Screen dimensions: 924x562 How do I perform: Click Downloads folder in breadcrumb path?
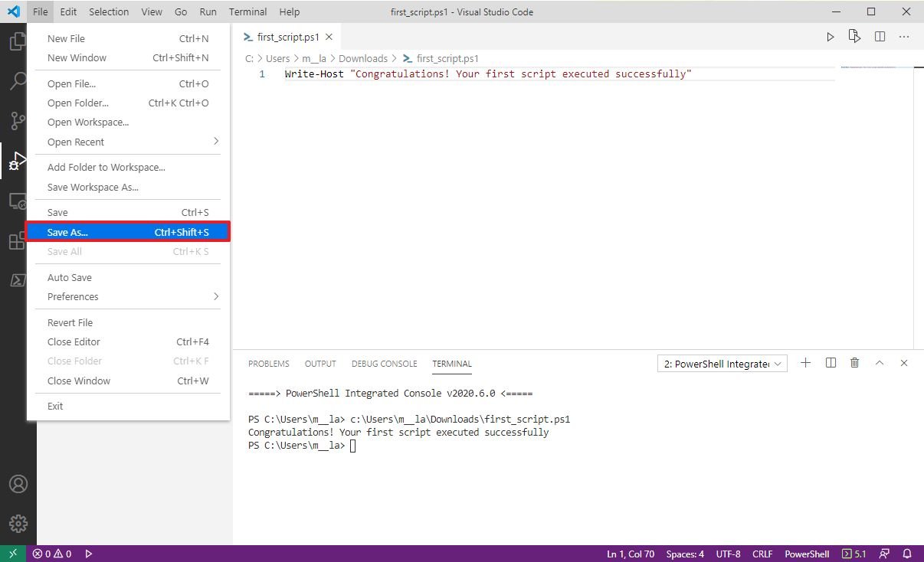coord(363,58)
